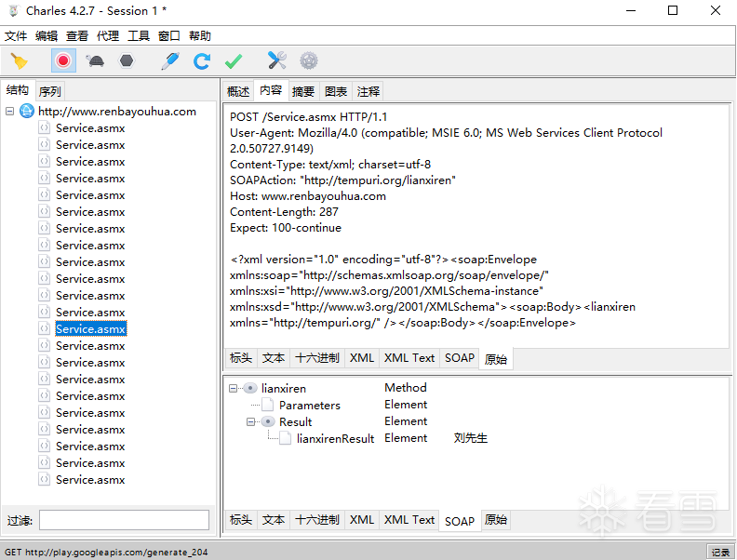Image resolution: width=737 pixels, height=560 pixels.
Task: Select response pane 标头 tab
Action: [241, 520]
